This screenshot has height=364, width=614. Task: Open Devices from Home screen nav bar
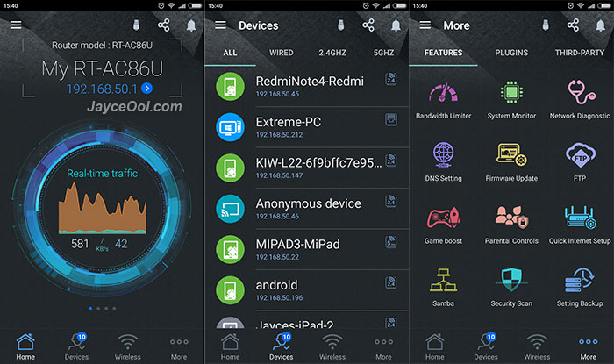(x=77, y=346)
